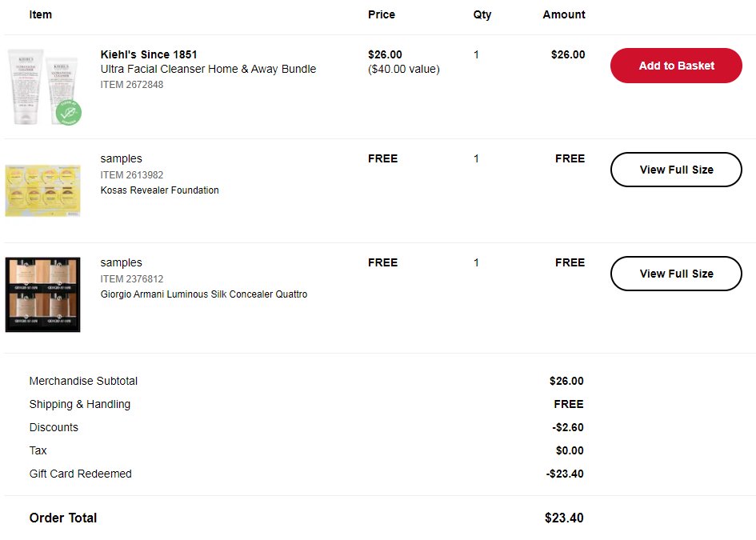View full size of Giorgio Armani Concealer
Image resolution: width=756 pixels, height=540 pixels.
(676, 274)
